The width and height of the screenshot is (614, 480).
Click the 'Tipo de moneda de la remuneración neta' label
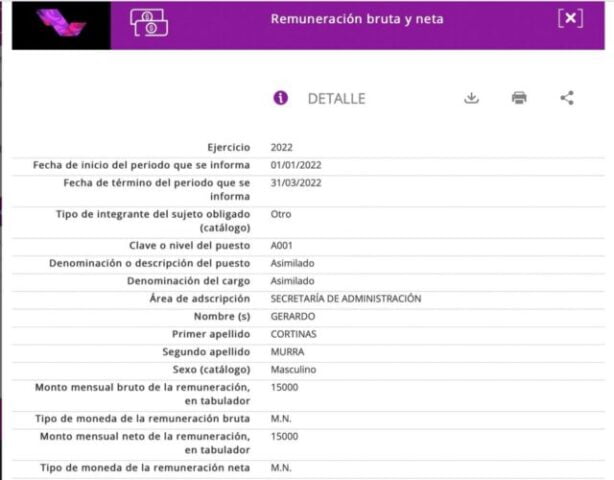click(145, 467)
